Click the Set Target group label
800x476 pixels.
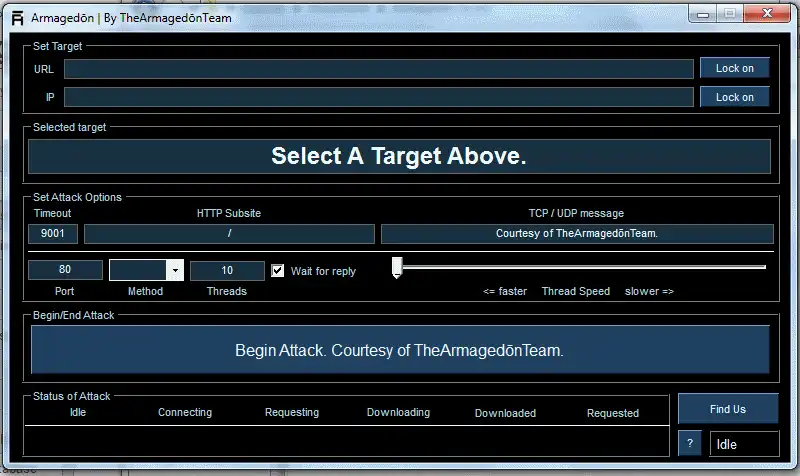(57, 46)
